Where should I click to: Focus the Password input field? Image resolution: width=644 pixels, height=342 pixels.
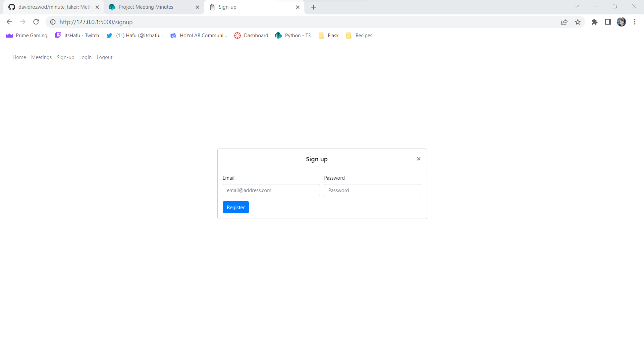[x=372, y=190]
